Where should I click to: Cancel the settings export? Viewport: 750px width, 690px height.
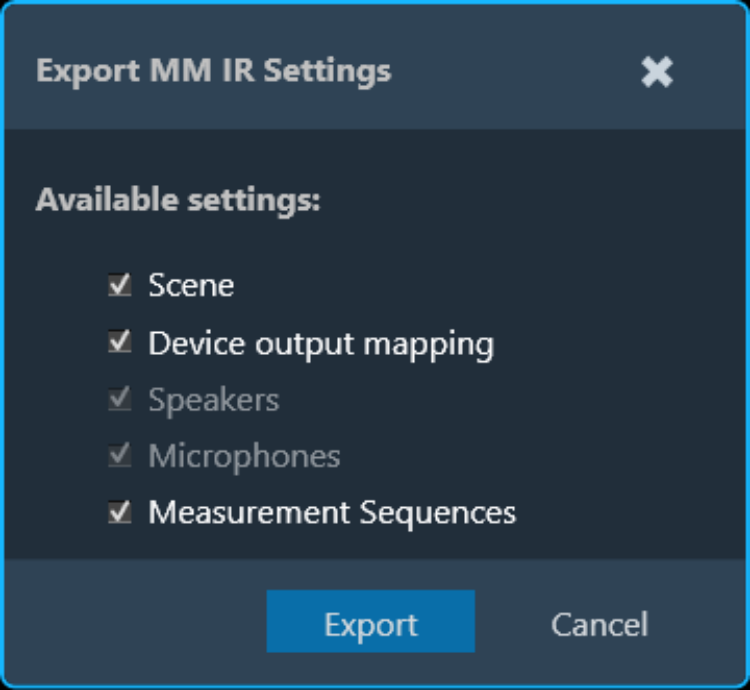coord(599,624)
